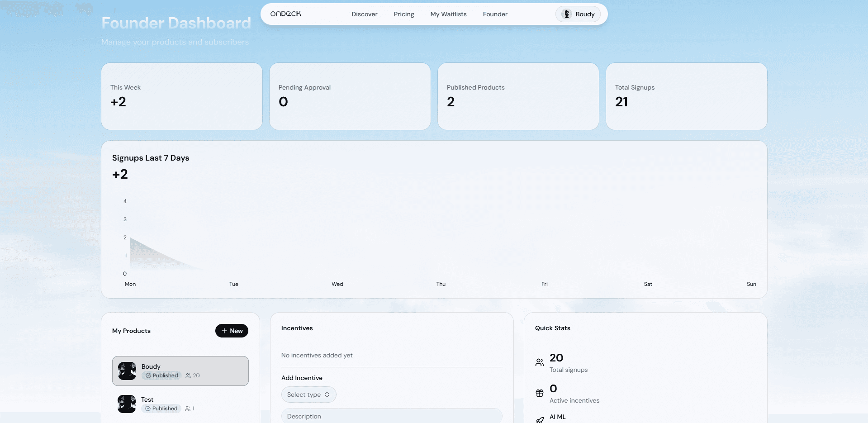Image resolution: width=868 pixels, height=423 pixels.
Task: Click the New button to add a product
Action: pos(232,331)
